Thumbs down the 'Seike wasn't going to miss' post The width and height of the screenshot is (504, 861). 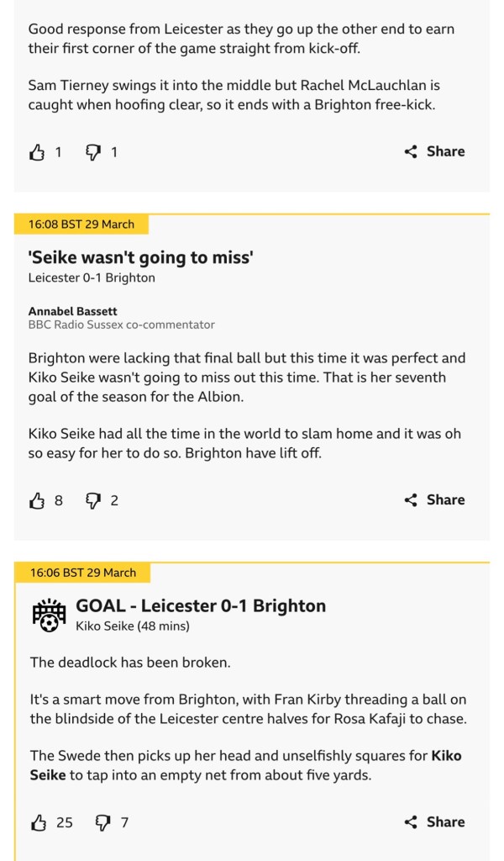(x=93, y=500)
